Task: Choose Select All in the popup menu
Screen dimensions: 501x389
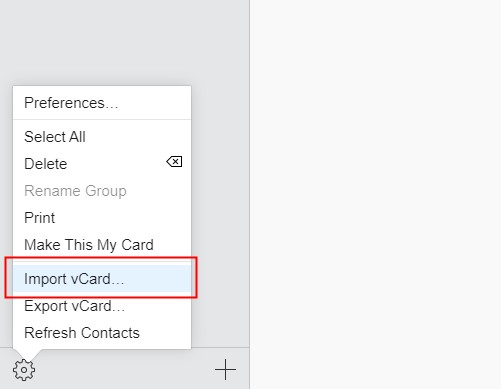Action: pyautogui.click(x=55, y=137)
